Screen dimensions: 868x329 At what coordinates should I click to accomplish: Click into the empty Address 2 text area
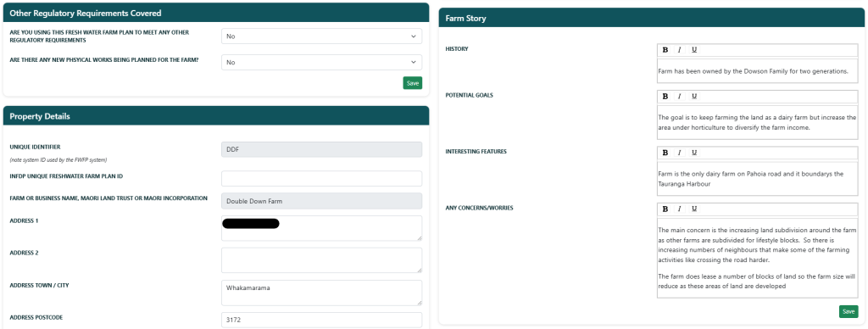(321, 260)
